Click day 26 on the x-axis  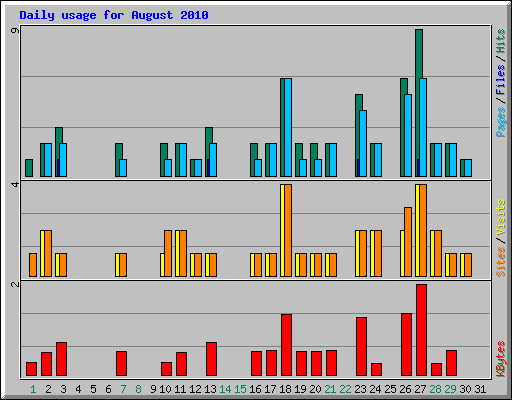405,389
